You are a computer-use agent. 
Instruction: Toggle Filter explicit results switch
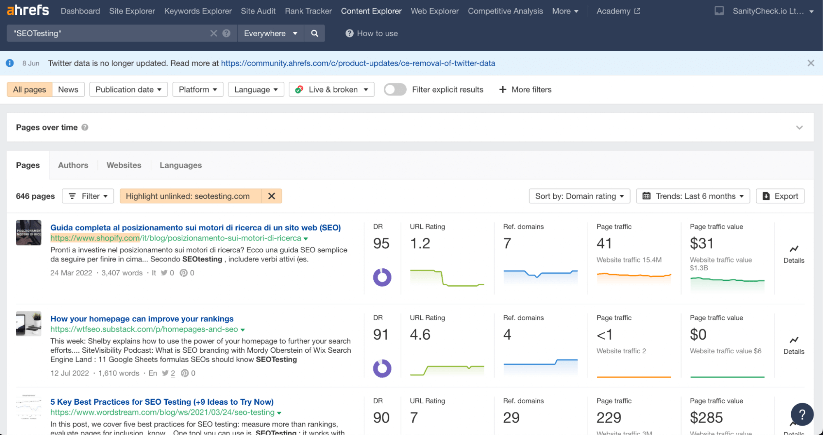point(395,89)
